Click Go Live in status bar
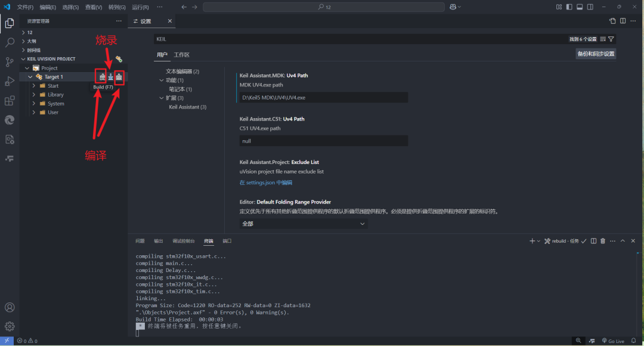Image resolution: width=644 pixels, height=346 pixels. [613, 341]
